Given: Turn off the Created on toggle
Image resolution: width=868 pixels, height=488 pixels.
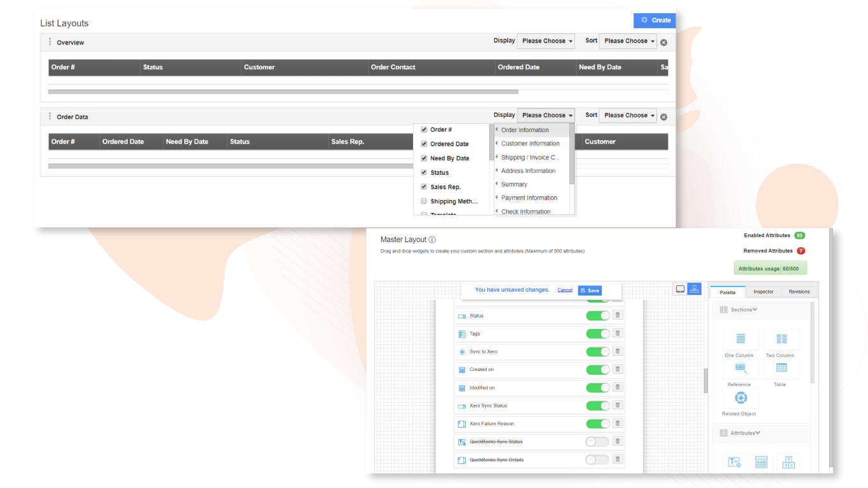Looking at the screenshot, I should coord(597,370).
